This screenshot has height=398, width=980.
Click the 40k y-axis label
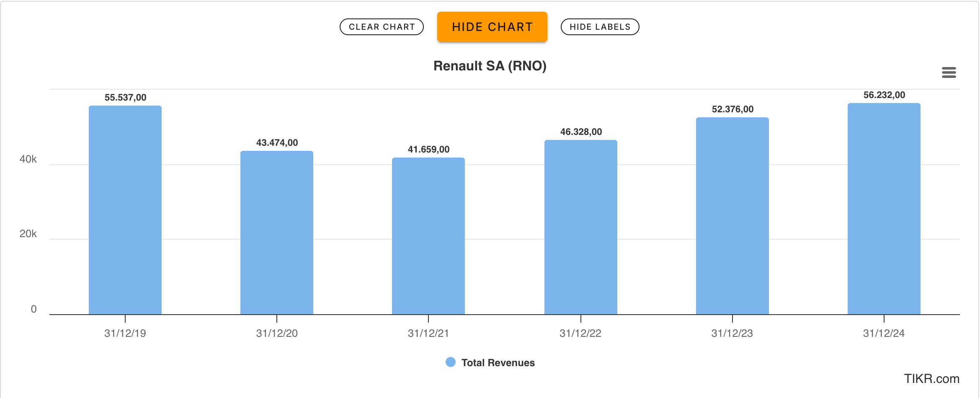click(28, 159)
